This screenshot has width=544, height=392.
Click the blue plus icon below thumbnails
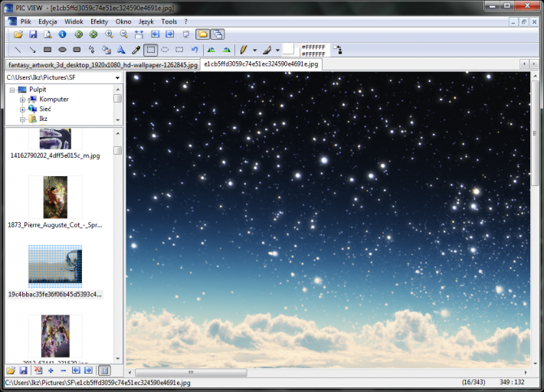[51, 371]
